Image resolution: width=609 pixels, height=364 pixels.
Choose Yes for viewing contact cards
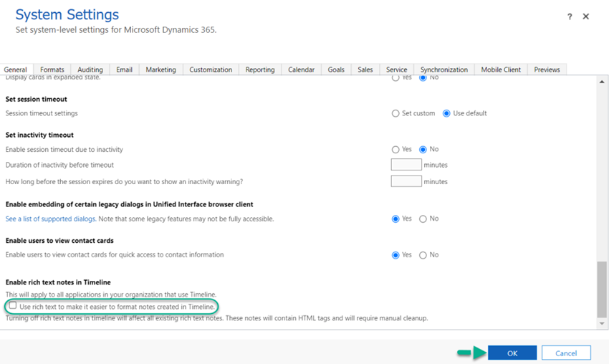pyautogui.click(x=395, y=255)
